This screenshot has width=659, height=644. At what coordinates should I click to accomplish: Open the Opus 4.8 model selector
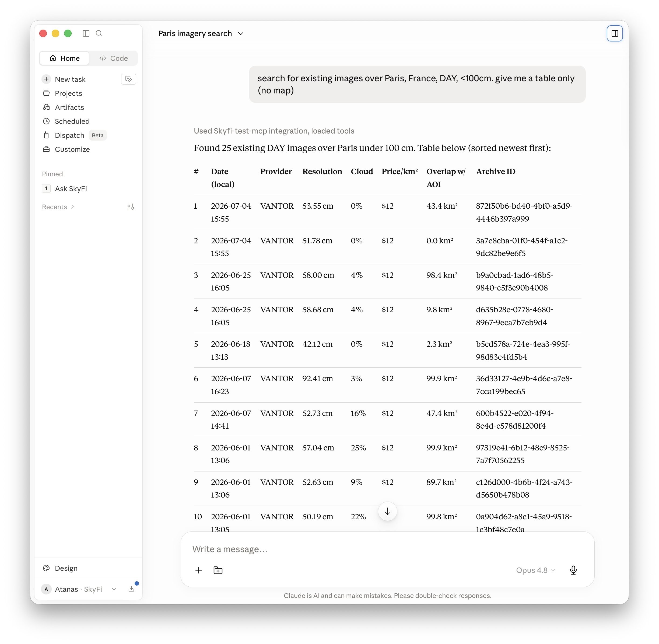tap(535, 570)
